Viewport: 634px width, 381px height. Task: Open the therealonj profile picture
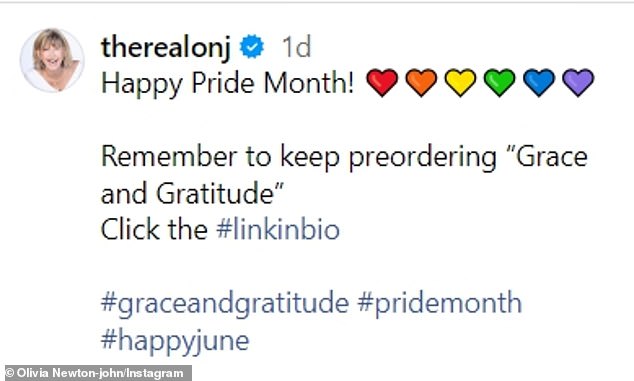tap(52, 60)
